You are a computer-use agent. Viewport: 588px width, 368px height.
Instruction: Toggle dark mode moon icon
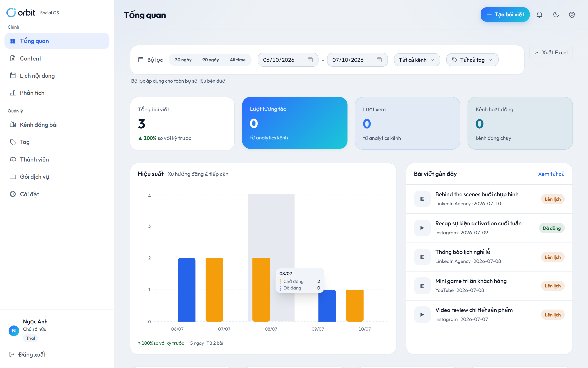(x=556, y=15)
